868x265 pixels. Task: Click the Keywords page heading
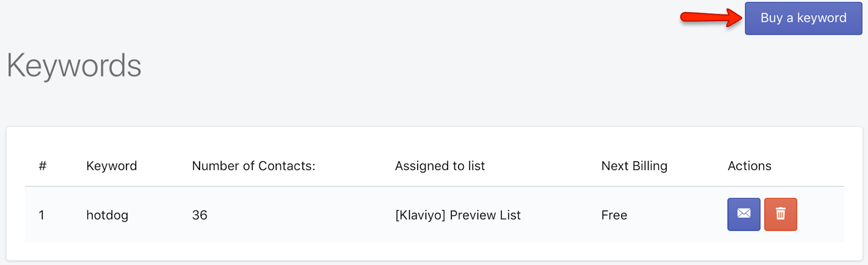pos(74,66)
